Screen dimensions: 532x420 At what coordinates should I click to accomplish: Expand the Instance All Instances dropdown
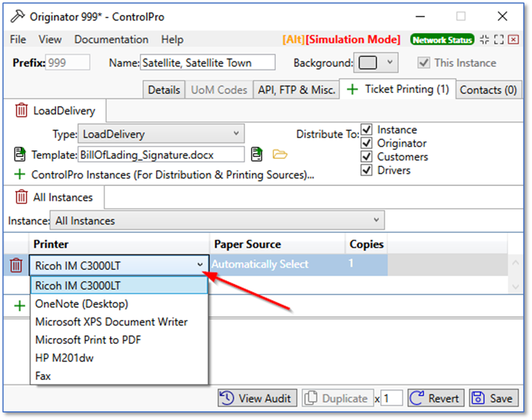tap(217, 221)
